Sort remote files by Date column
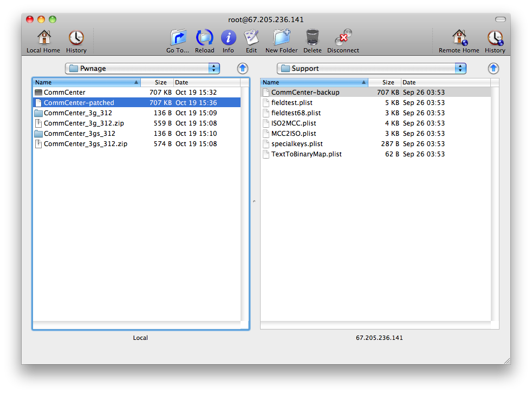This screenshot has width=532, height=394. coord(445,82)
